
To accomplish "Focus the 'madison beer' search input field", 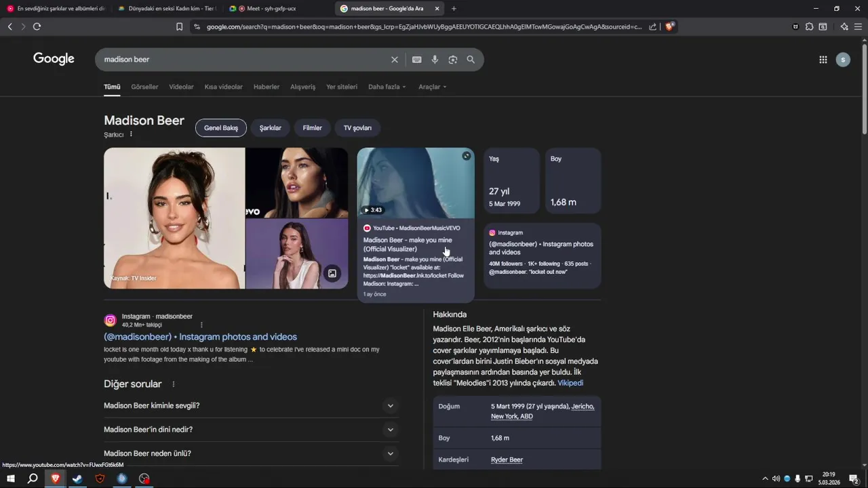I will point(244,60).
